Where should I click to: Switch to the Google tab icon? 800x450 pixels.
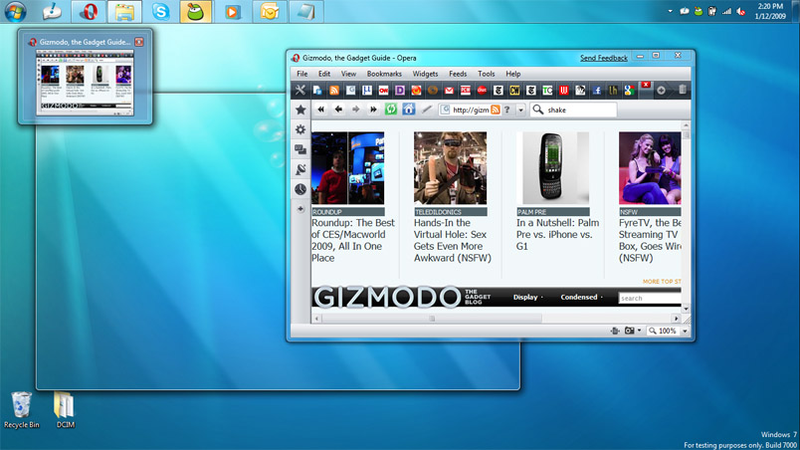tap(629, 90)
